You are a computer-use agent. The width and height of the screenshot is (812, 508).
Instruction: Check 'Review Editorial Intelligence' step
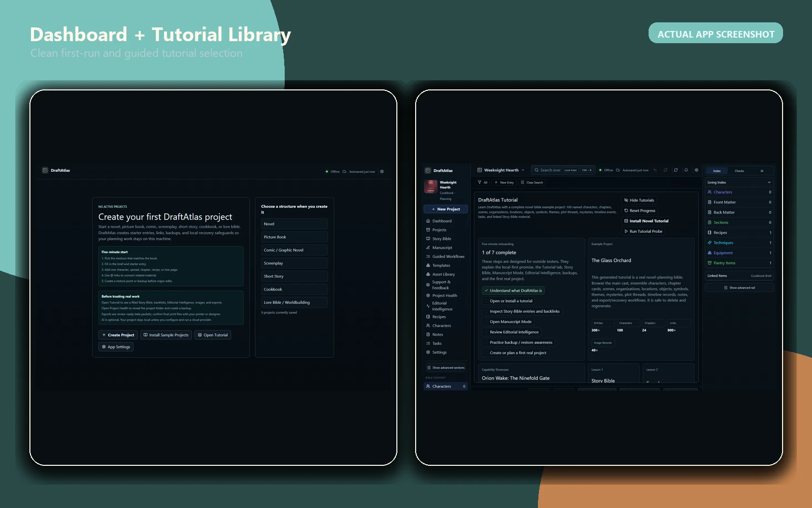pyautogui.click(x=511, y=332)
